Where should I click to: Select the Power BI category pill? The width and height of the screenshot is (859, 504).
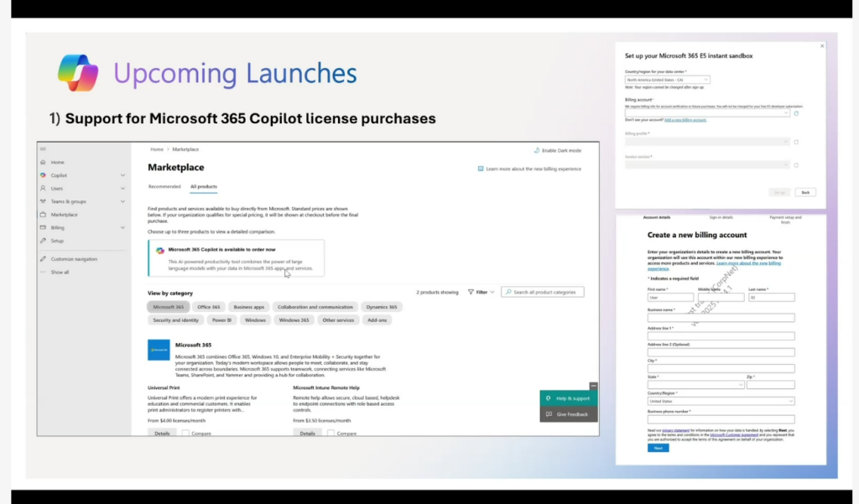(221, 320)
